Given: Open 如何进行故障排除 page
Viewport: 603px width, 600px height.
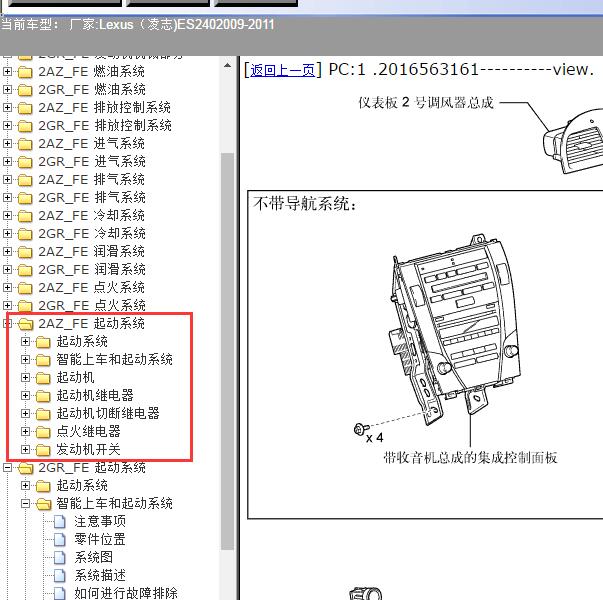Looking at the screenshot, I should coord(126,593).
